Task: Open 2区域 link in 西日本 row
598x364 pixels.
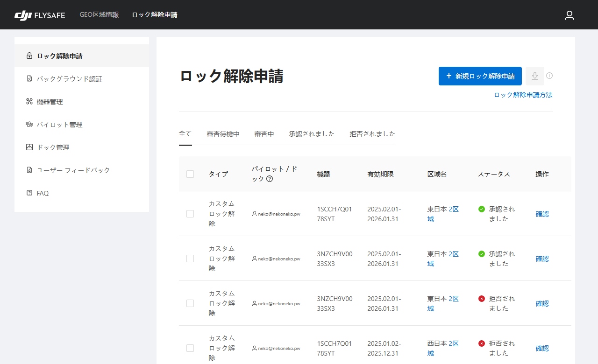Action: (x=453, y=343)
